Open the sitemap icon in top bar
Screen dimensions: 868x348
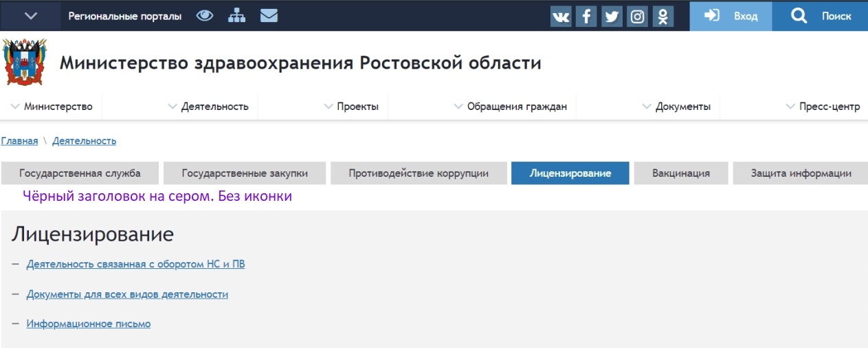[x=237, y=16]
